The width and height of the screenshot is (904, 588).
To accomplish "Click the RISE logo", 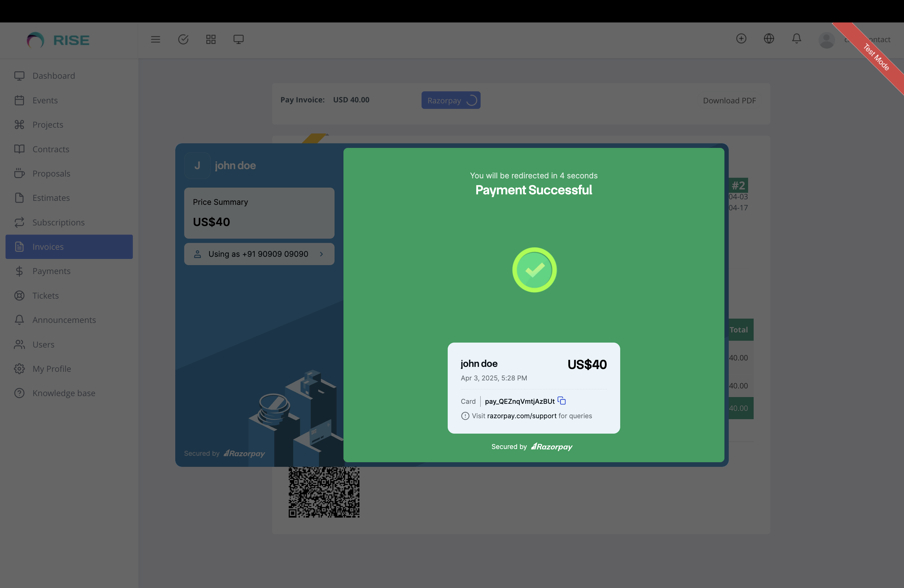I will tap(58, 40).
